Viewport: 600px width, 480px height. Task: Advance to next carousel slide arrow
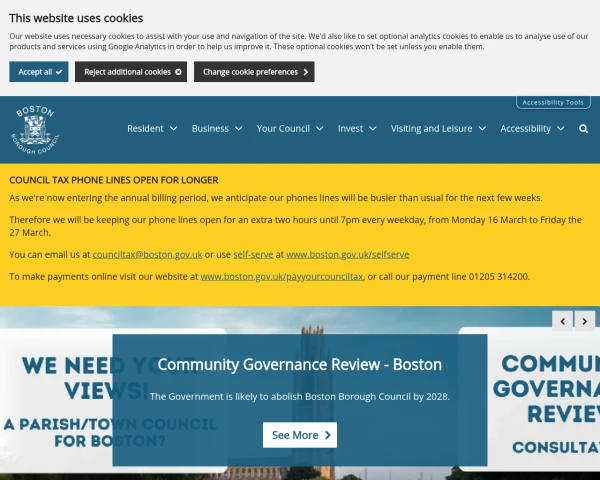click(586, 321)
